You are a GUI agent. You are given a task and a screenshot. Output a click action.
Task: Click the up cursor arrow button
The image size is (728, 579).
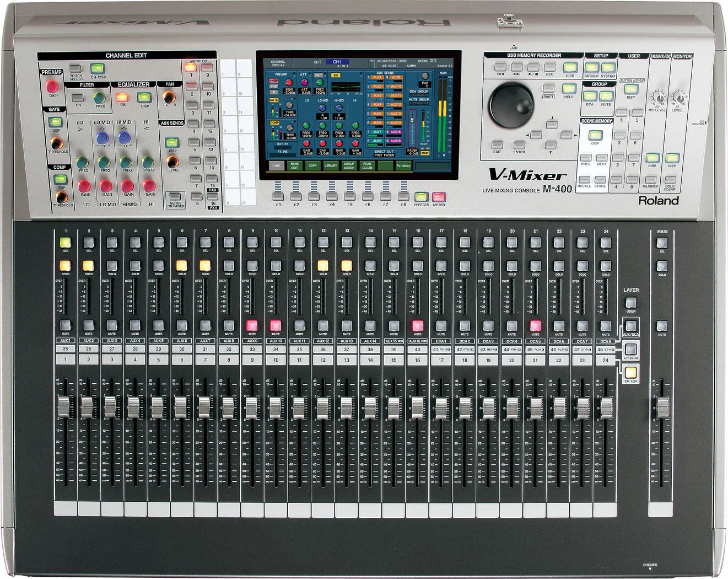click(551, 124)
